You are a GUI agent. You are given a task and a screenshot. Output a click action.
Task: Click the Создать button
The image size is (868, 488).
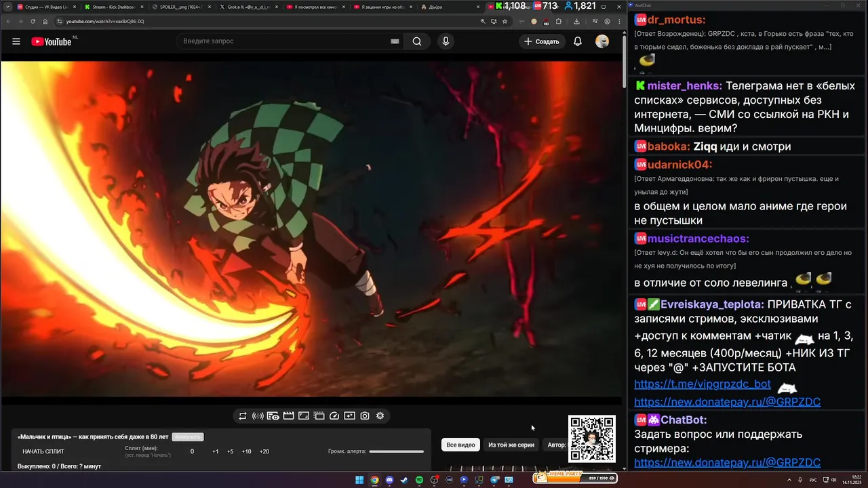pyautogui.click(x=542, y=41)
